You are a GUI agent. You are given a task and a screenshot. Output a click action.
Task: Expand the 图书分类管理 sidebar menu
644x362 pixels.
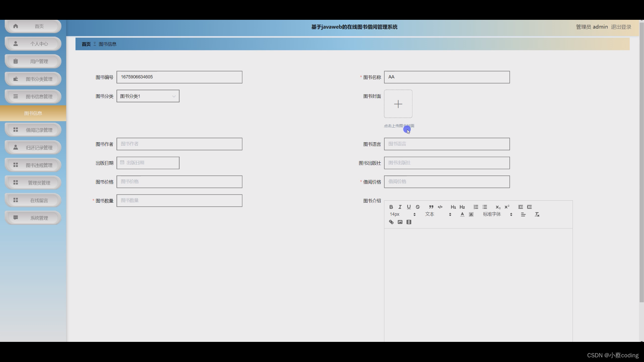pos(33,79)
